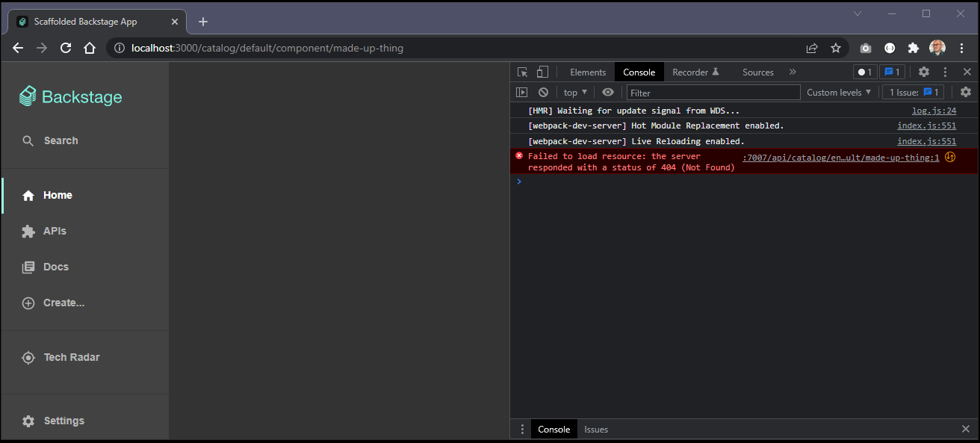Open index.js:551 link for Hot Module Replacement
The image size is (980, 443).
click(926, 126)
